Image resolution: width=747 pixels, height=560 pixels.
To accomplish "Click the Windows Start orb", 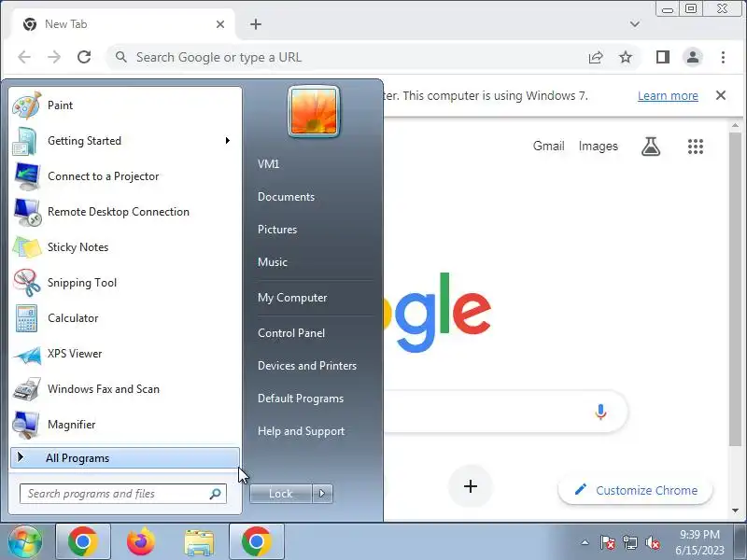I will click(25, 541).
